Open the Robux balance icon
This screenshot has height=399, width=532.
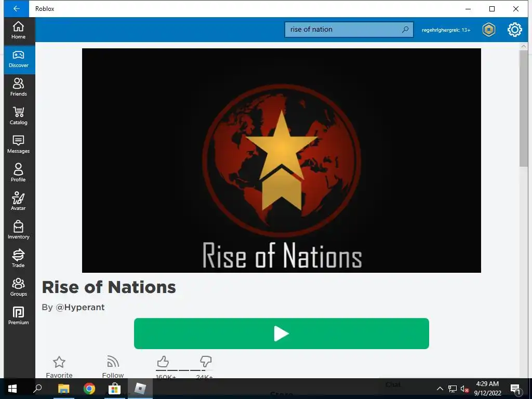pyautogui.click(x=488, y=30)
